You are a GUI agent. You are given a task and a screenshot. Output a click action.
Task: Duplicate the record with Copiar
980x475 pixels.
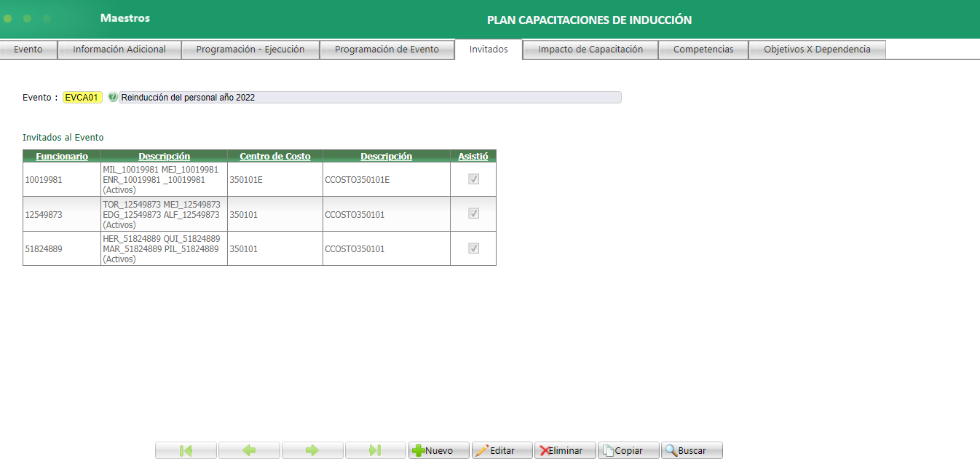point(628,450)
